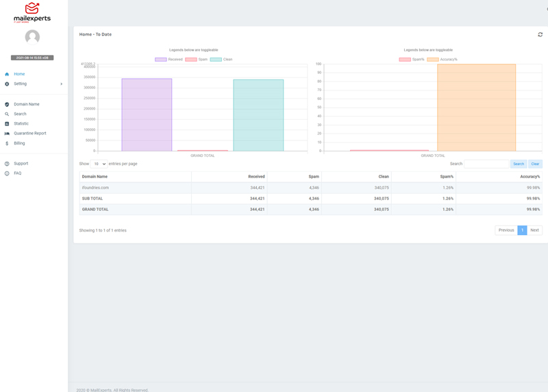Sort by Spam% column header
The height and width of the screenshot is (392, 548).
point(423,177)
